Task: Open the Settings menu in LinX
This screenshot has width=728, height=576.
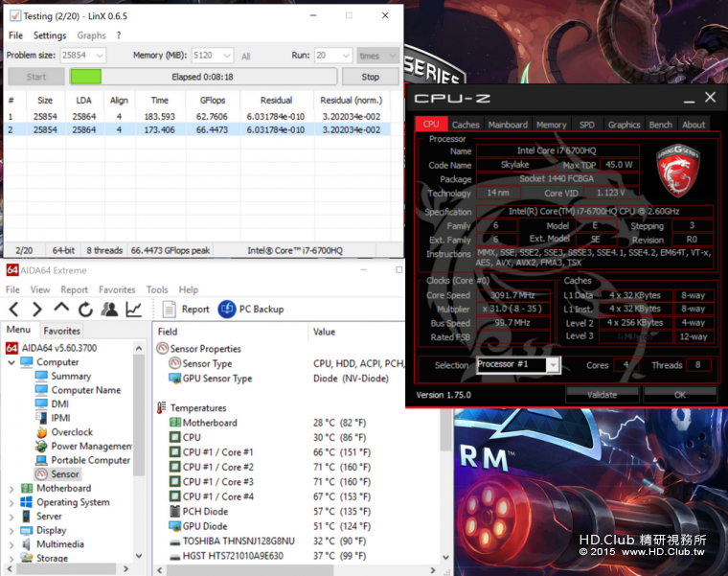Action: click(x=50, y=35)
